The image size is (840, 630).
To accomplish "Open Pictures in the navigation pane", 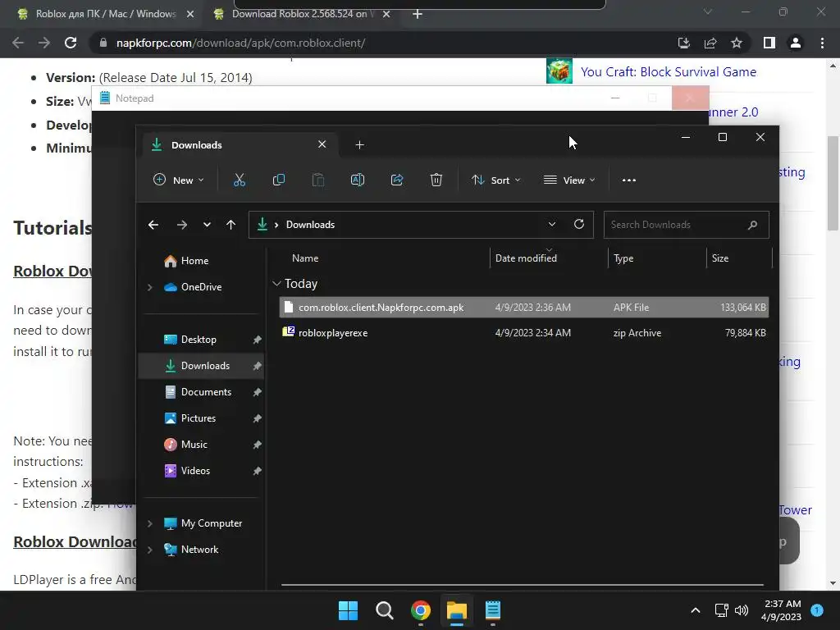I will pyautogui.click(x=199, y=418).
